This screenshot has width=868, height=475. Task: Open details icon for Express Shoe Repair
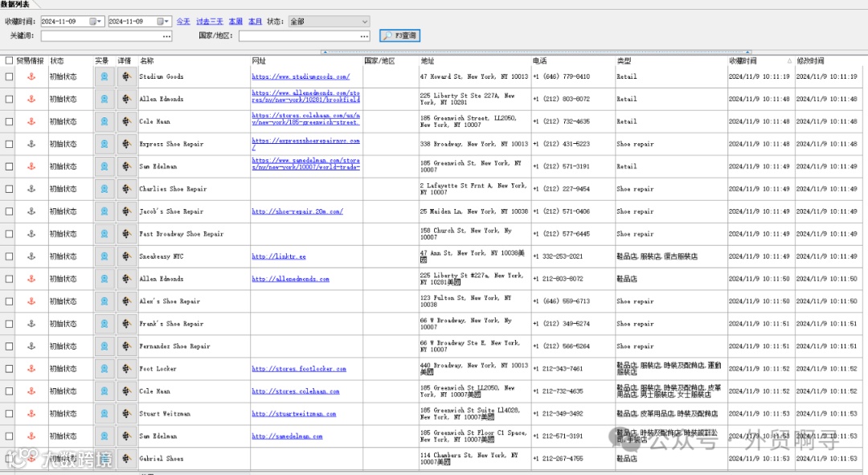click(127, 144)
